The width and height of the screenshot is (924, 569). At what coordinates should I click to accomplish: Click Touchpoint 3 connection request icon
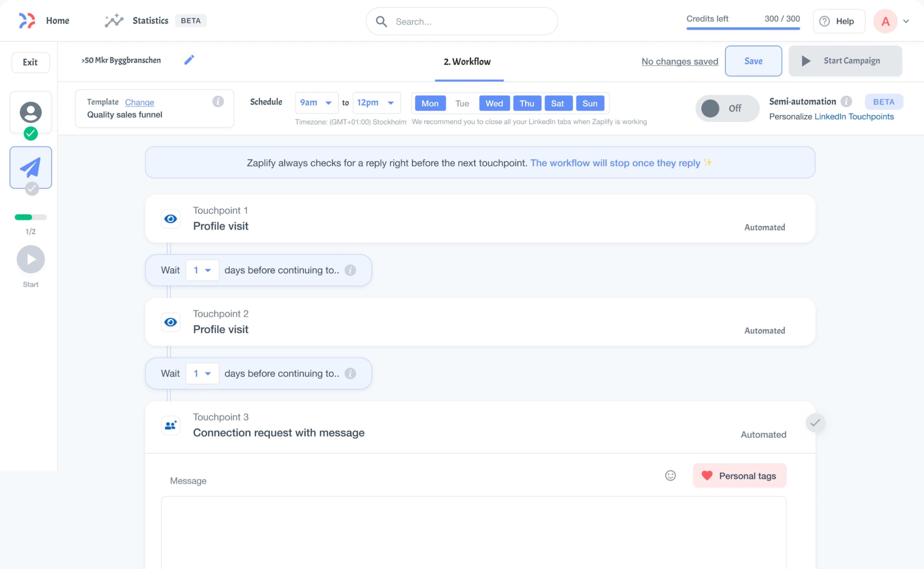pyautogui.click(x=171, y=425)
